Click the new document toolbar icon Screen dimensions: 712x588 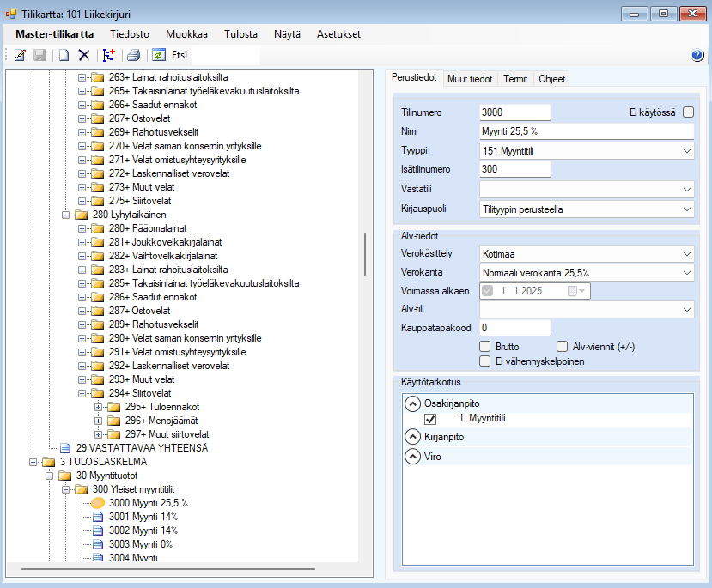point(64,55)
